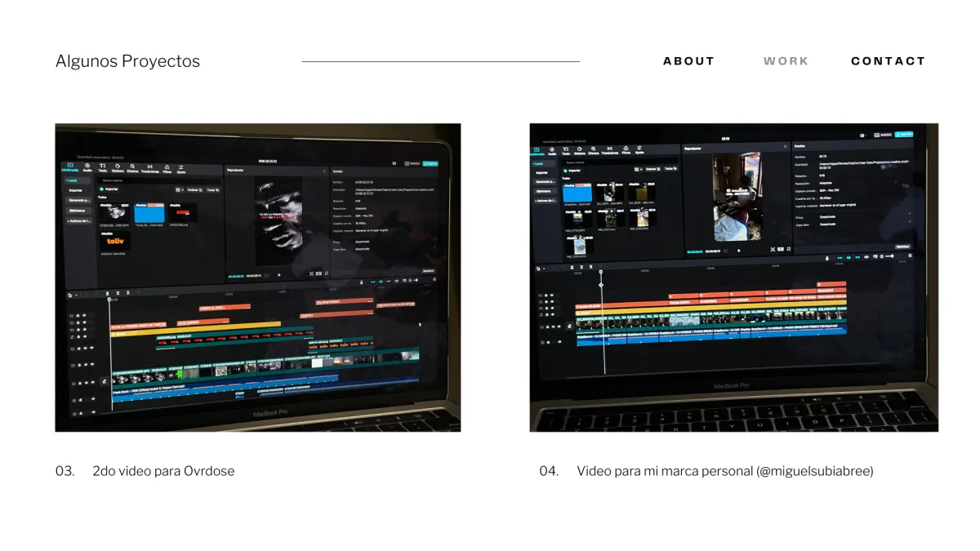Click the Exportar button

[x=430, y=164]
